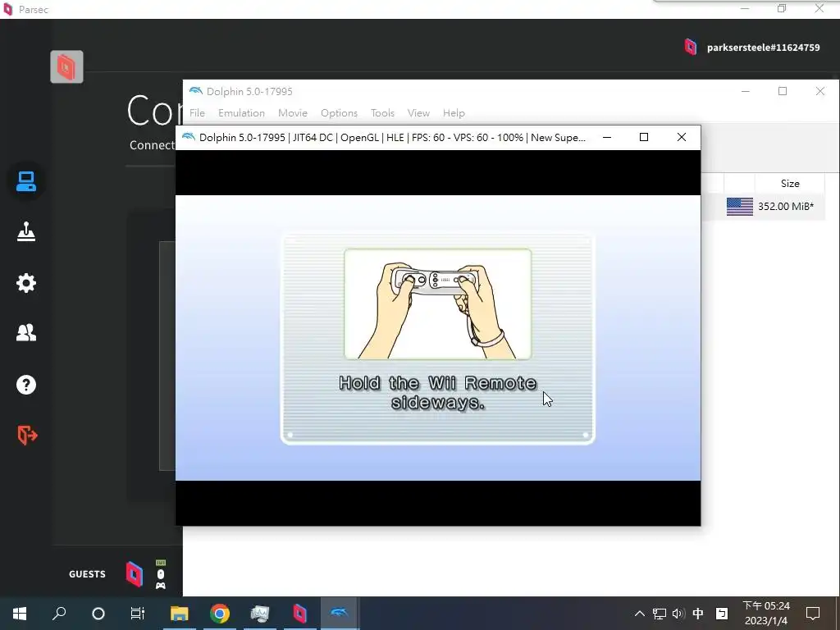Open Dolphin Movie menu
The image size is (840, 630).
[293, 113]
